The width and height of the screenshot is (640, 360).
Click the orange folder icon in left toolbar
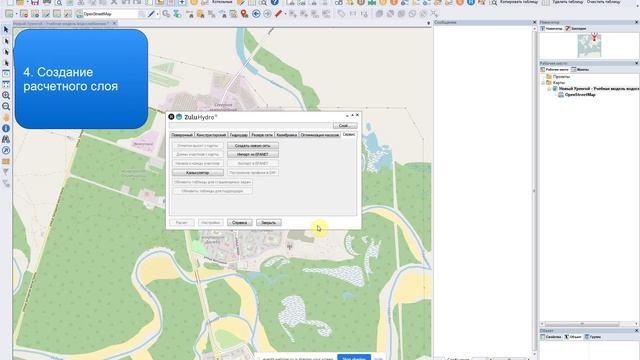6,161
